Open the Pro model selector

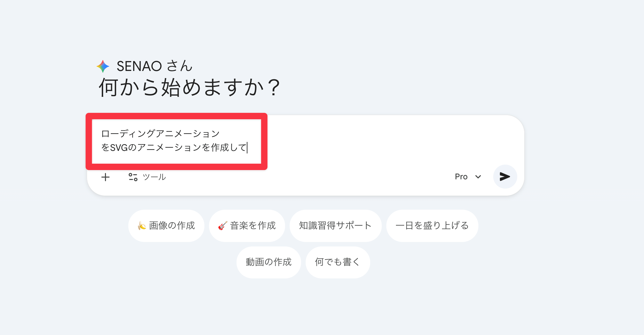(461, 177)
